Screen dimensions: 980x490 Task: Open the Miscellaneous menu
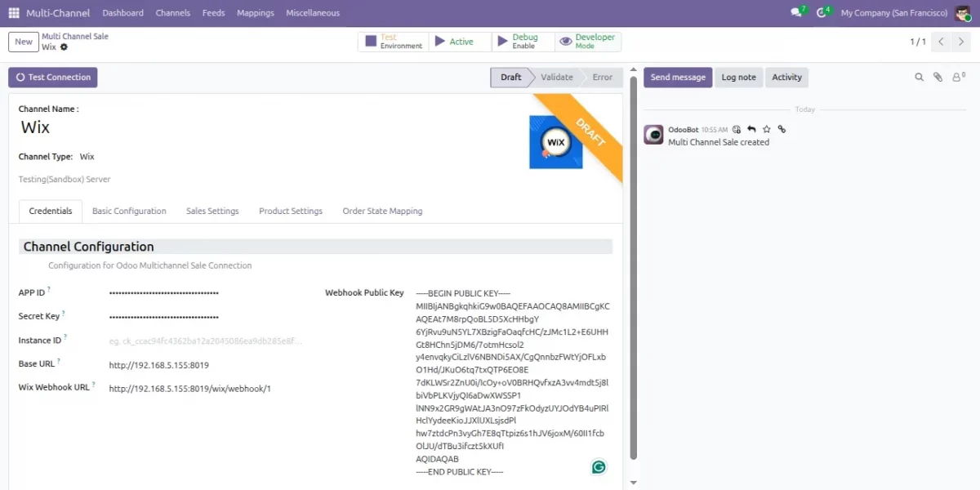[313, 13]
